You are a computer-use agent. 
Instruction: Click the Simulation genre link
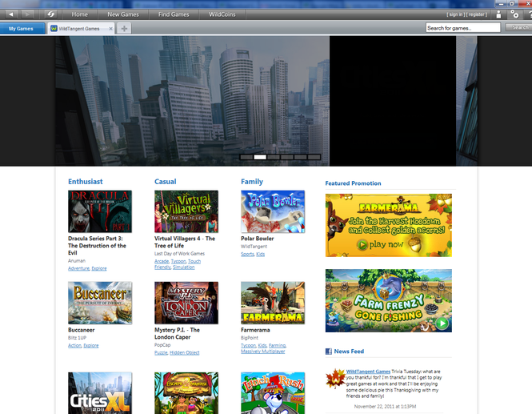coord(183,267)
